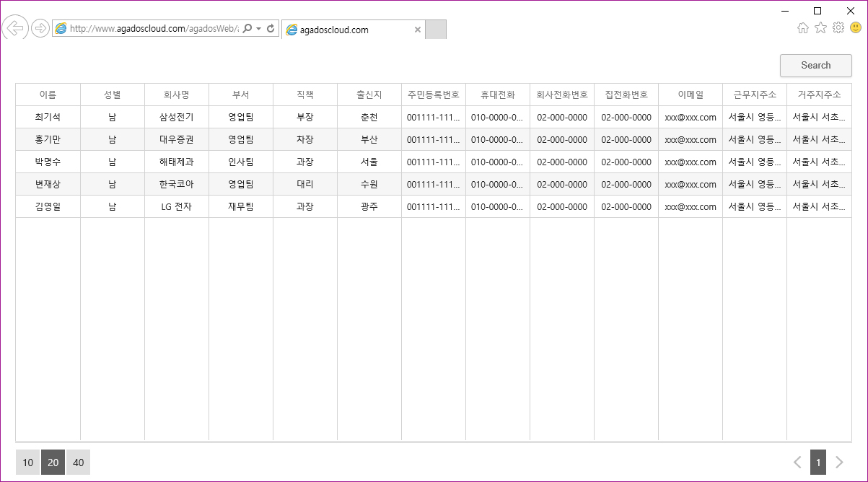The image size is (868, 482).
Task: Click the Search button
Action: [816, 65]
